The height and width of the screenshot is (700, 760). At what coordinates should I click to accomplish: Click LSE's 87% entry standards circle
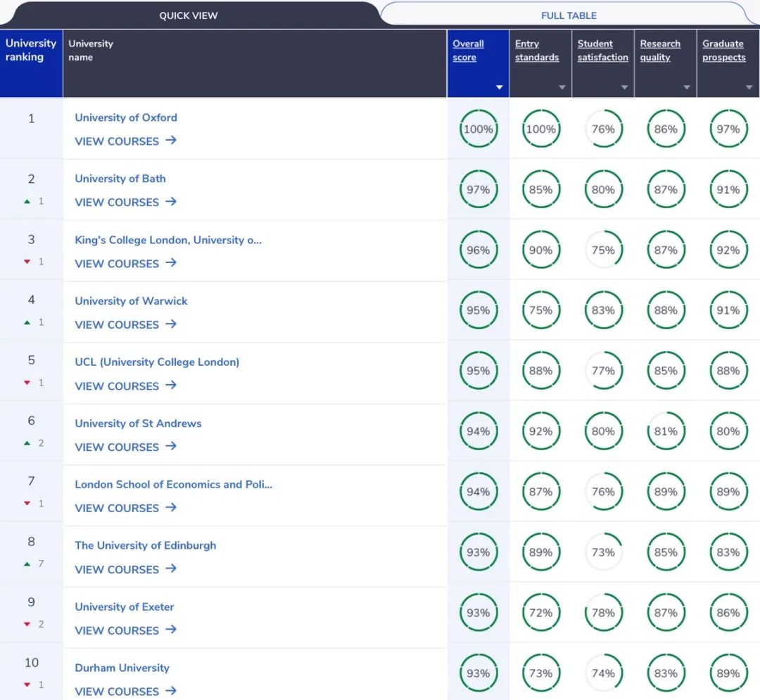541,492
